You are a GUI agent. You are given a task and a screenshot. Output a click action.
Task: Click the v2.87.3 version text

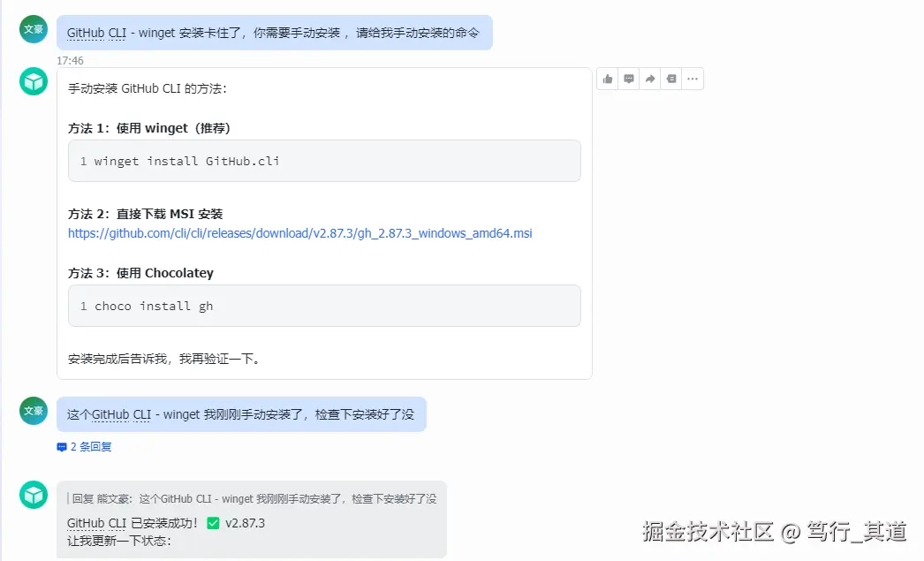tap(243, 523)
